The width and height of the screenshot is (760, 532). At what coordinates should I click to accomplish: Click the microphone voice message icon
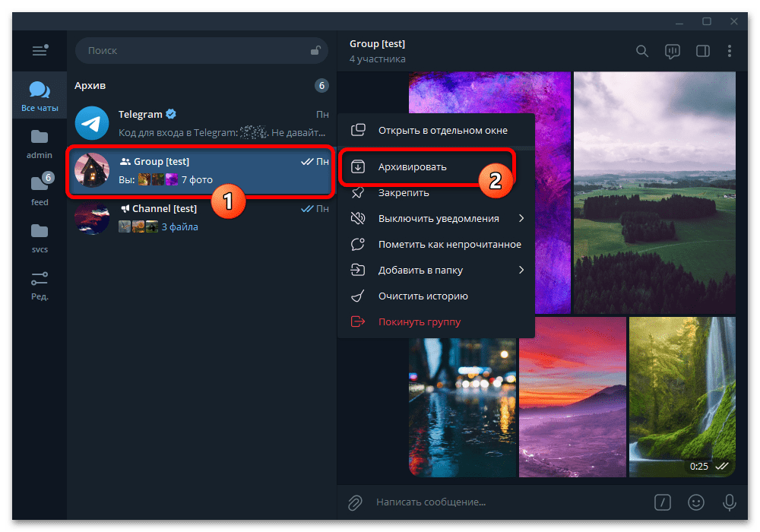point(729,502)
